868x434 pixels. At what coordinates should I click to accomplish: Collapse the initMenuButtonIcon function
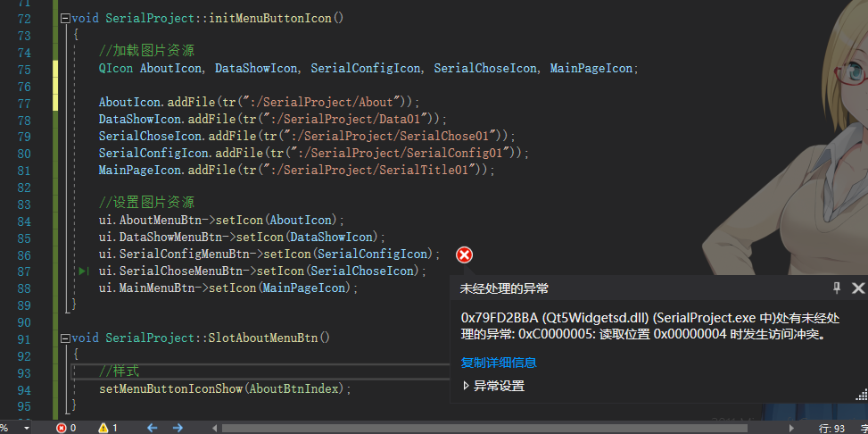coord(66,18)
